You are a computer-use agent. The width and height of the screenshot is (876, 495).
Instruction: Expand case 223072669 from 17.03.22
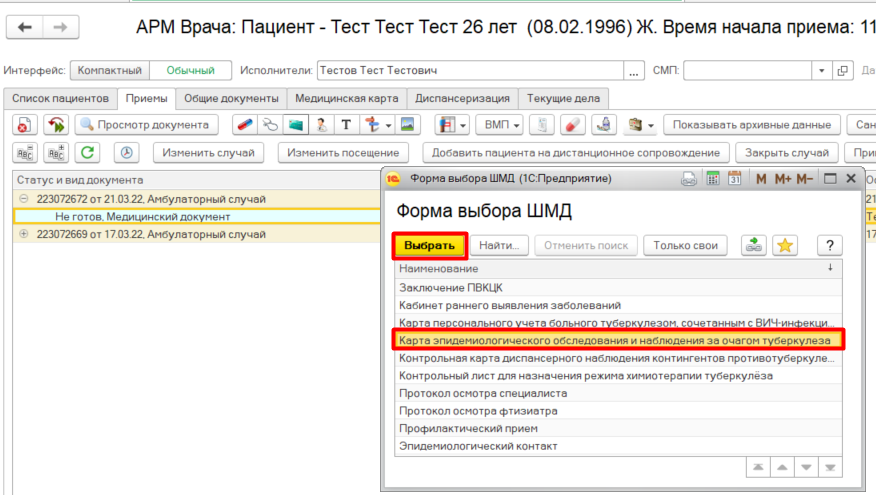[x=24, y=234]
